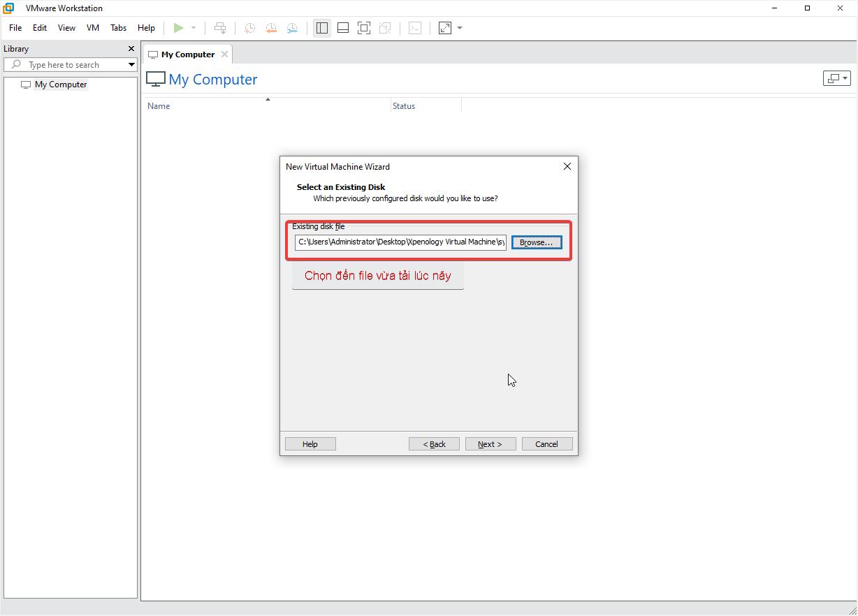Toggle the thumbnail bar view icon

(343, 28)
